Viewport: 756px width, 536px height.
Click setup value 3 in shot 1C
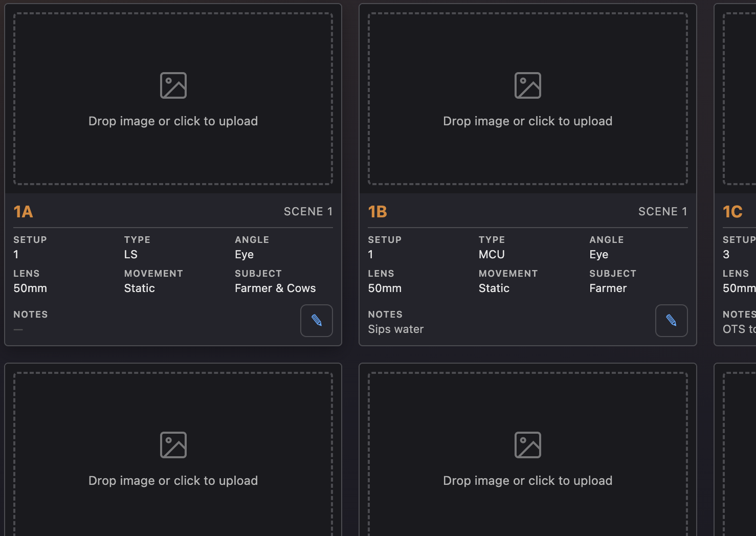click(726, 254)
